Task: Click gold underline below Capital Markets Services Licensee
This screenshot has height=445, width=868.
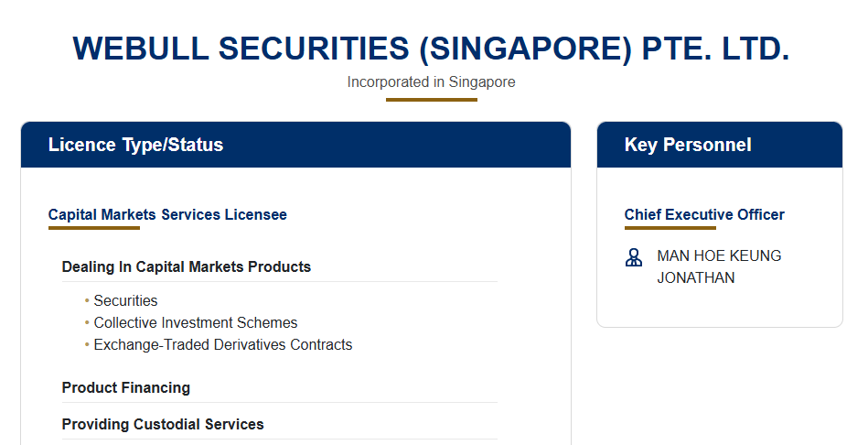Action: [94, 228]
